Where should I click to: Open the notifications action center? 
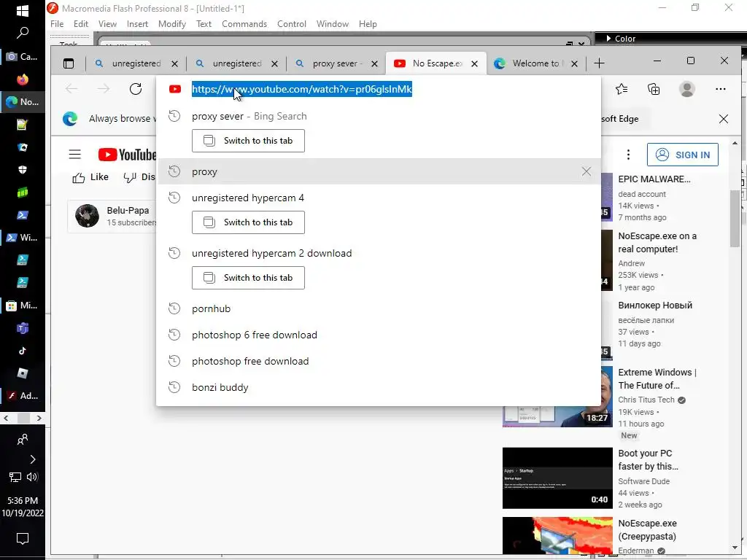pos(23,539)
